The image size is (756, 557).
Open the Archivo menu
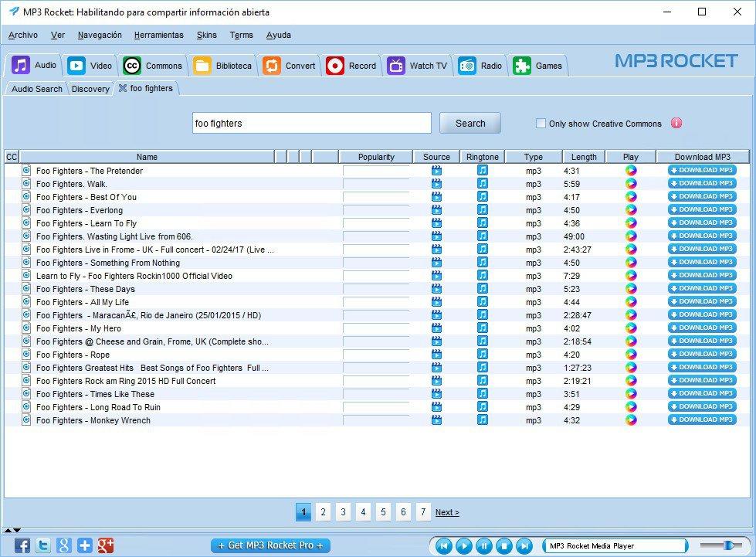23,35
